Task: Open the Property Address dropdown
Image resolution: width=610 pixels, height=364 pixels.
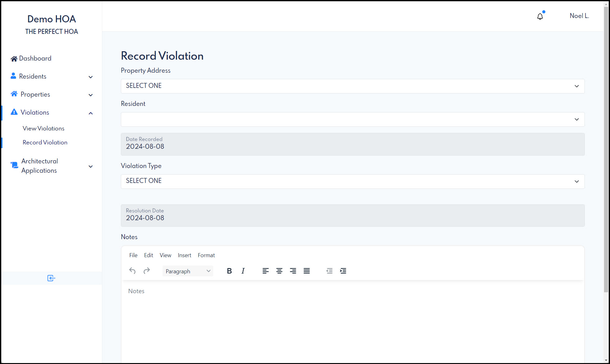Action: pos(352,86)
